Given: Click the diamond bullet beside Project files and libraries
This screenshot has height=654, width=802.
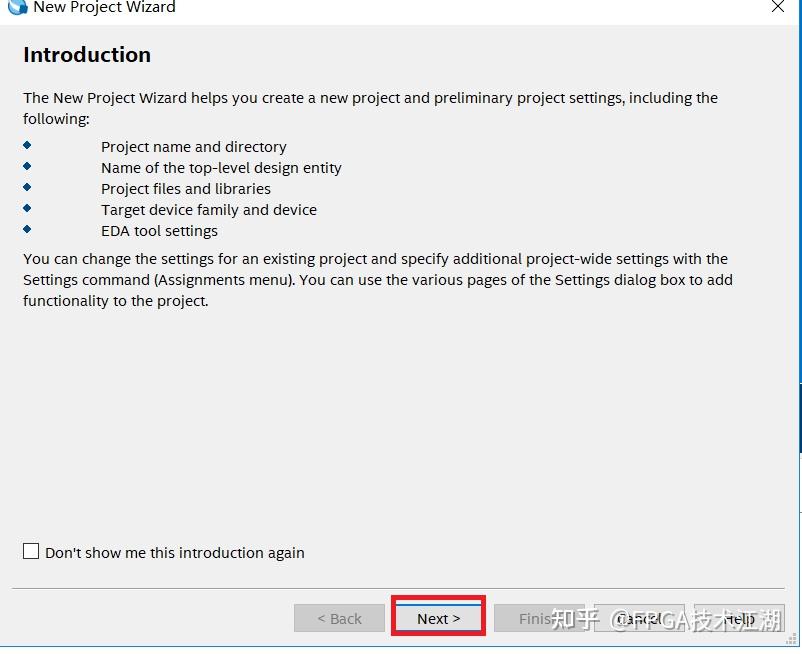Looking at the screenshot, I should pyautogui.click(x=27, y=187).
